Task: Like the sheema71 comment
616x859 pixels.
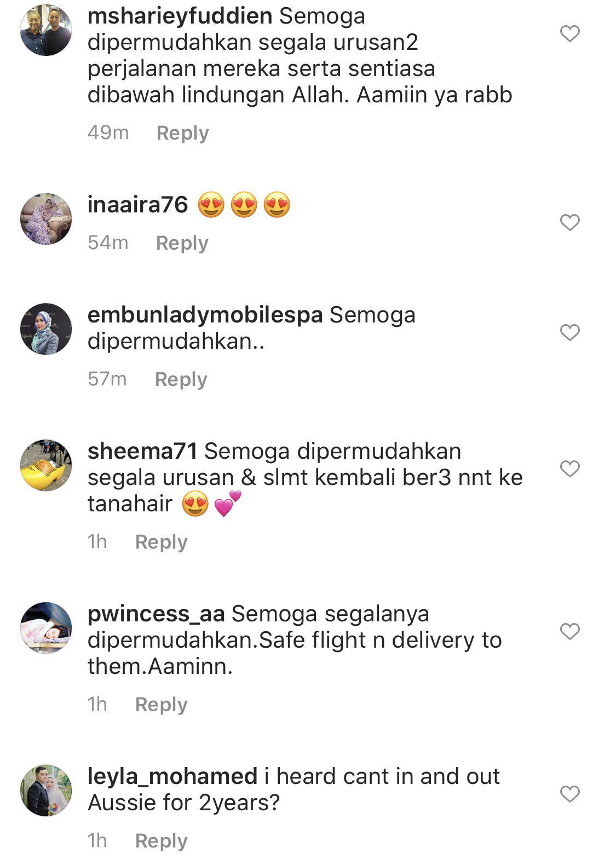Action: (569, 469)
